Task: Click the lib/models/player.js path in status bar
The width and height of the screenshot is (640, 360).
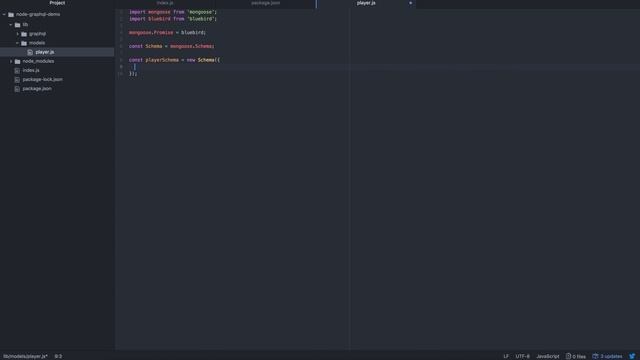Action: (25, 356)
